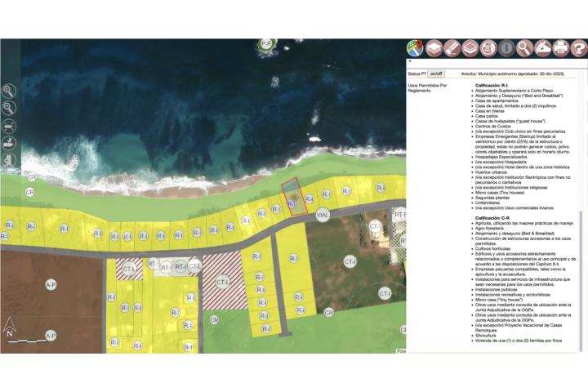The image size is (588, 392).
Task: Zoom out with the minus magnifier
Action: point(9,108)
